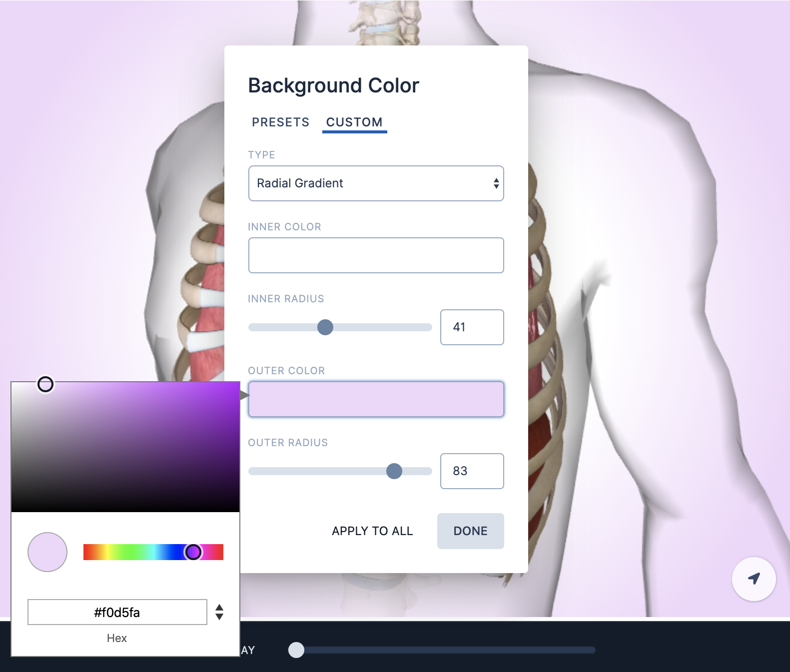The width and height of the screenshot is (790, 672).
Task: Click inside the purple saturation-brightness area
Action: 125,447
